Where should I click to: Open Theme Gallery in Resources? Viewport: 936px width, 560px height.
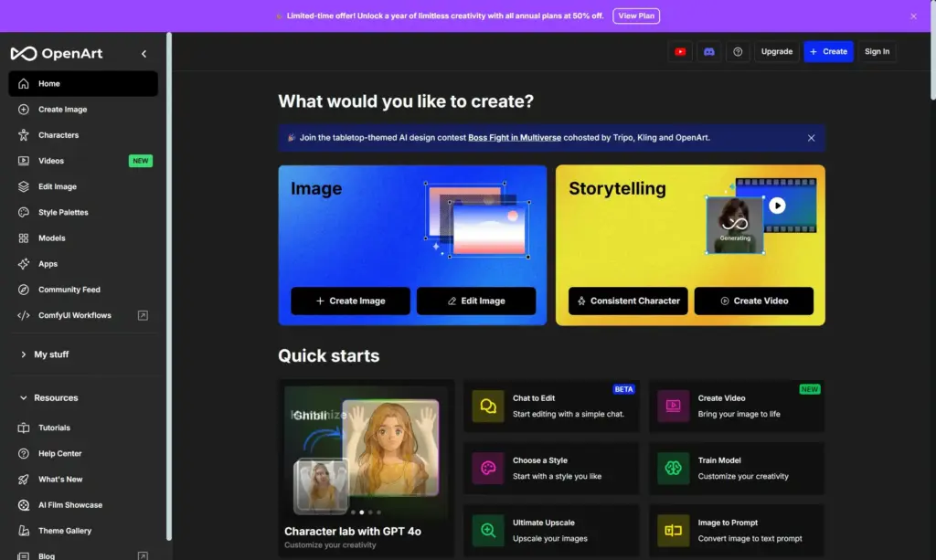point(83,531)
